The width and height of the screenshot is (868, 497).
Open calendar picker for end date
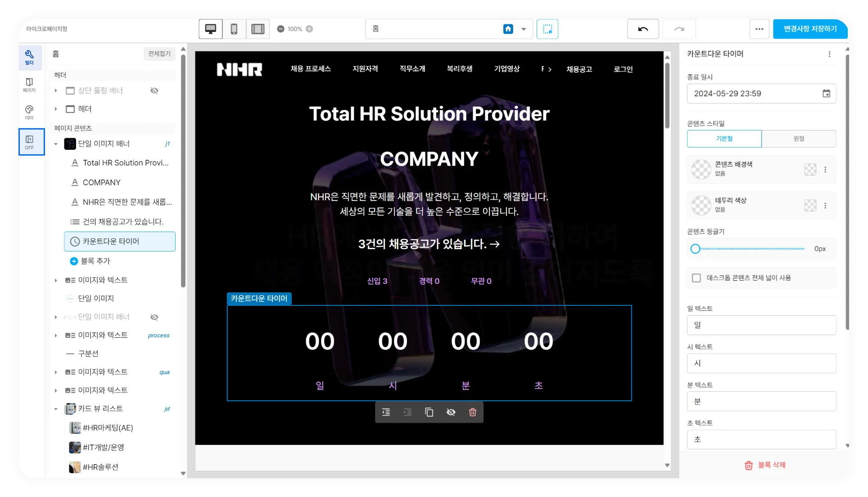pyautogui.click(x=826, y=94)
